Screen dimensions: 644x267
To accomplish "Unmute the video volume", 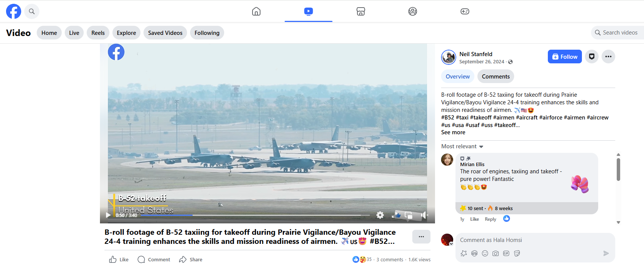I will coord(424,215).
